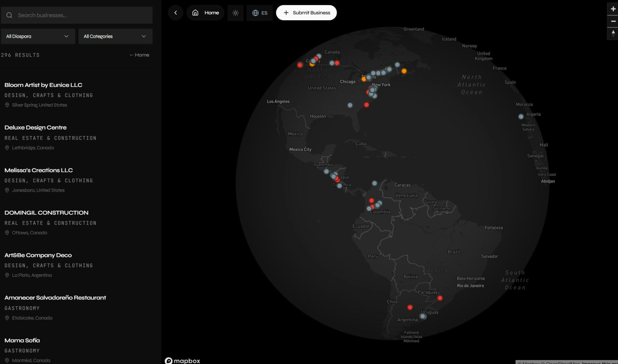This screenshot has width=618, height=364.
Task: Click the back chevron in the top toolbar
Action: (x=176, y=13)
